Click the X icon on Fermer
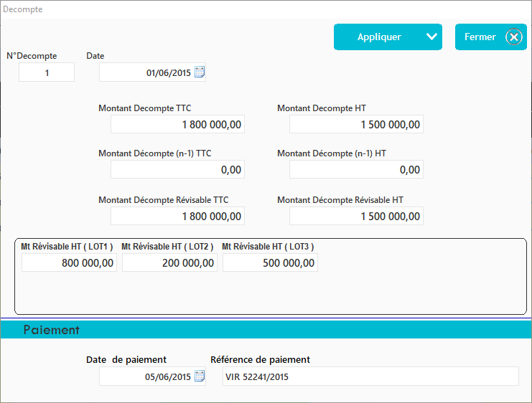The height and width of the screenshot is (403, 532). [515, 37]
